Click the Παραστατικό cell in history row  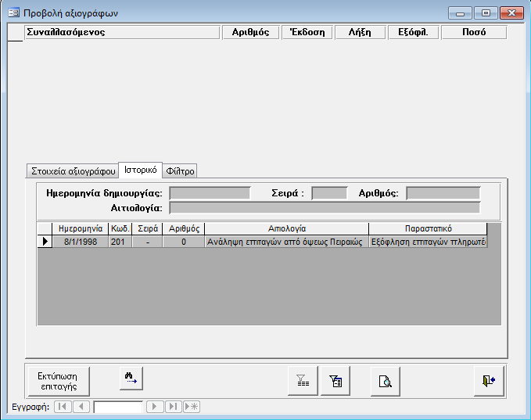pyautogui.click(x=428, y=242)
